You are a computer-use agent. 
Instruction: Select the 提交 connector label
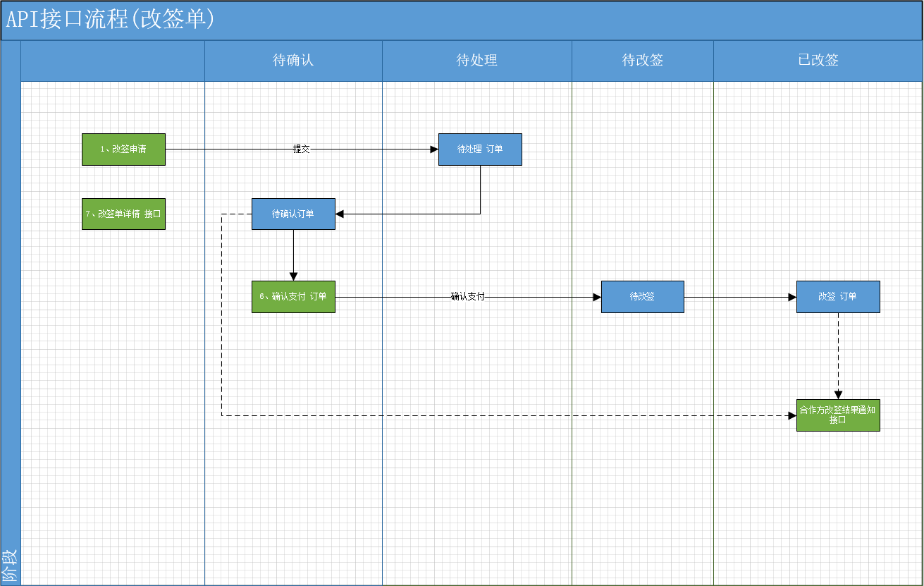[302, 149]
